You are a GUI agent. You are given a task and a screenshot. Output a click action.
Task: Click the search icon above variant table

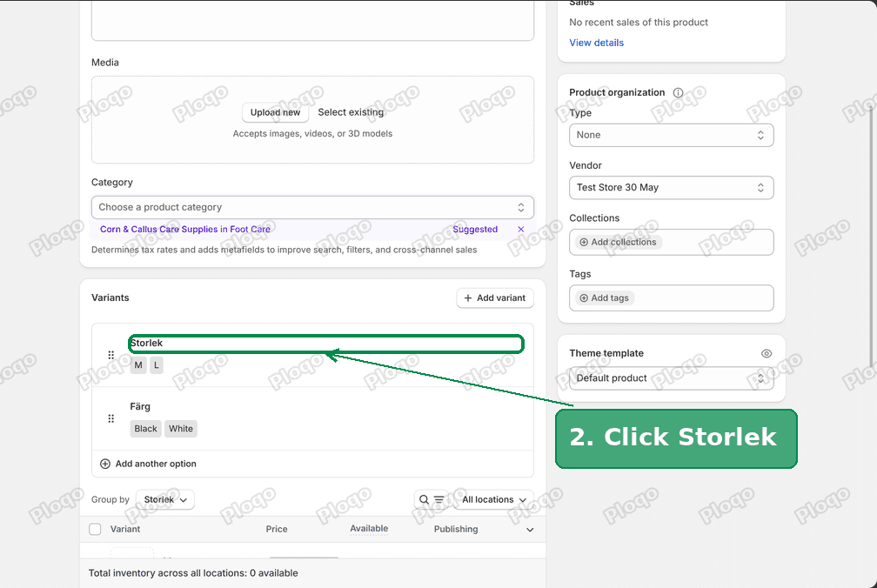tap(424, 499)
